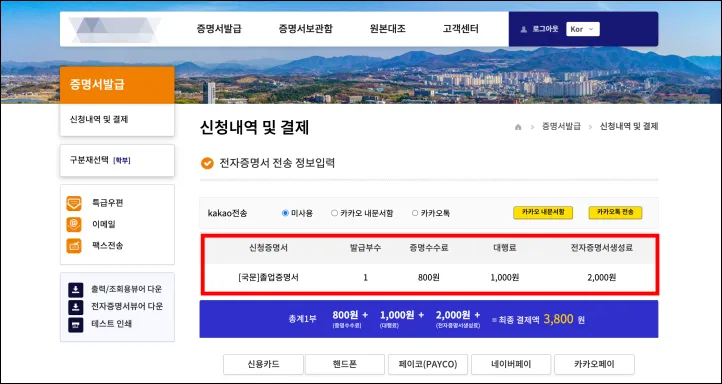Click download icon for 전자증명서뷰어

click(76, 307)
